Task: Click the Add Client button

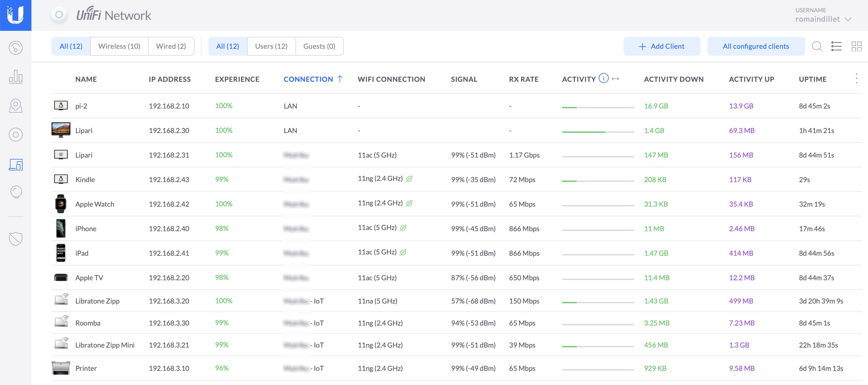Action: coord(661,46)
